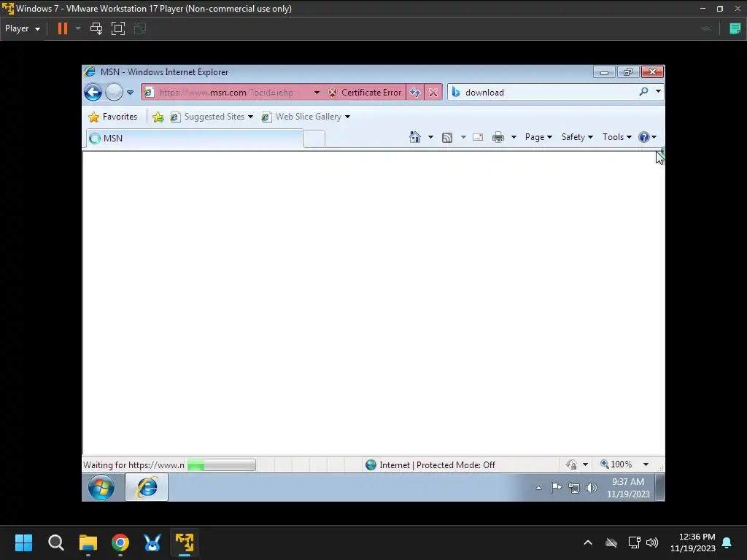Viewport: 747px width, 560px height.
Task: Open the IE Help question mark menu
Action: (x=648, y=137)
